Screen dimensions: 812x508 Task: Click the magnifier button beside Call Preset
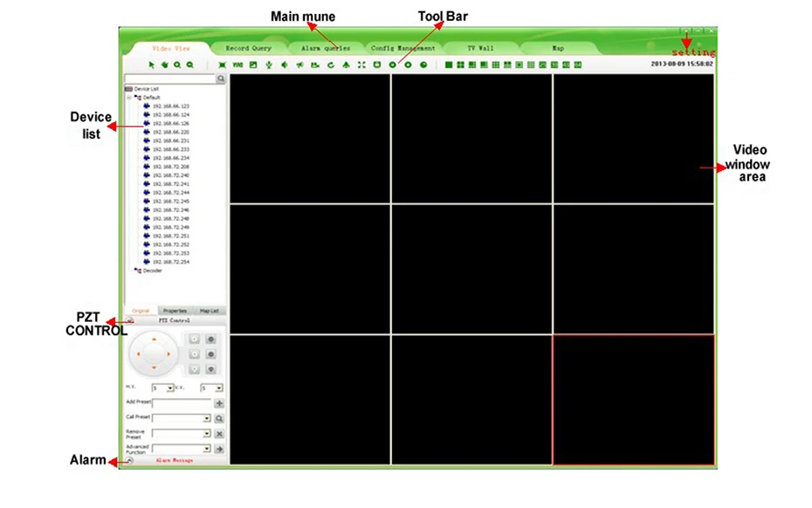pos(219,418)
